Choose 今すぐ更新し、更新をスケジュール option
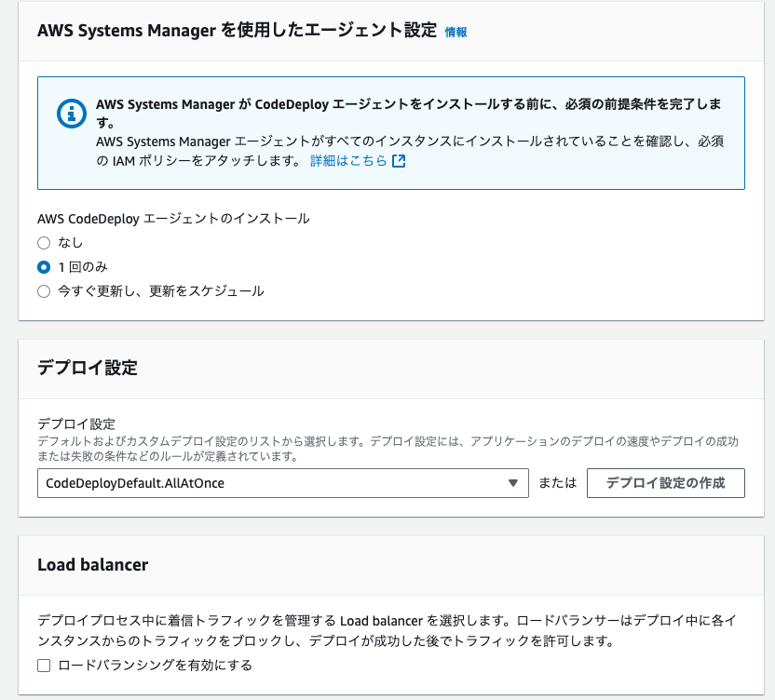Image resolution: width=775 pixels, height=700 pixels. (x=44, y=291)
